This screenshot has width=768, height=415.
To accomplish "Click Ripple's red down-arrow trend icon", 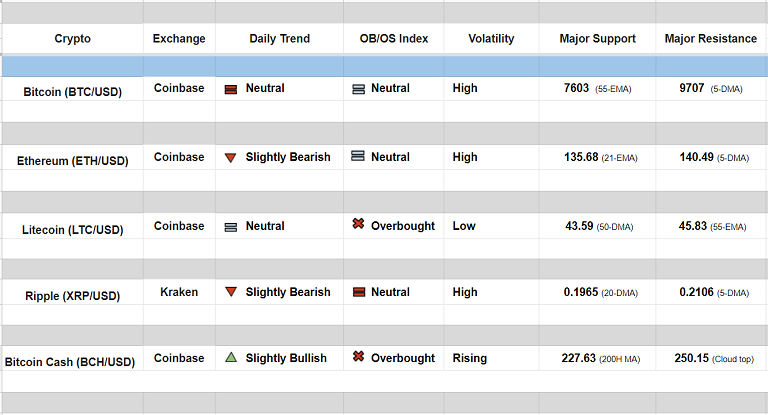I will (231, 292).
